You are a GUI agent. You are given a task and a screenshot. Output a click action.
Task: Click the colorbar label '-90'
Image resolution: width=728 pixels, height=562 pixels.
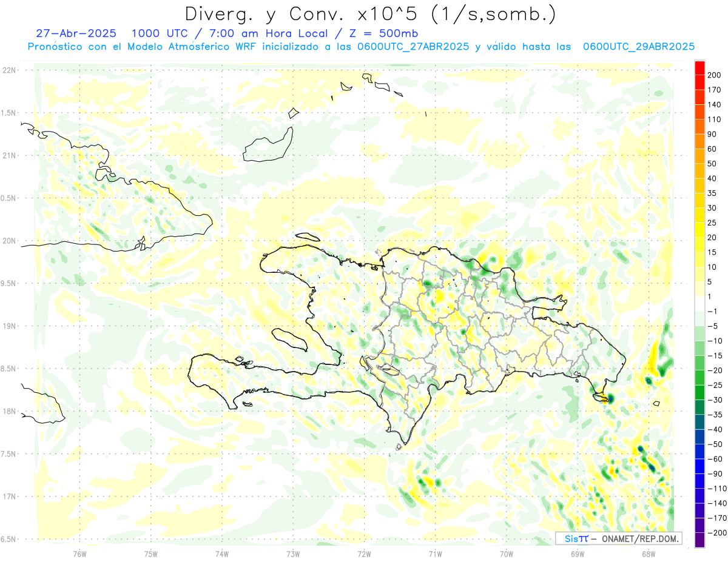(714, 474)
